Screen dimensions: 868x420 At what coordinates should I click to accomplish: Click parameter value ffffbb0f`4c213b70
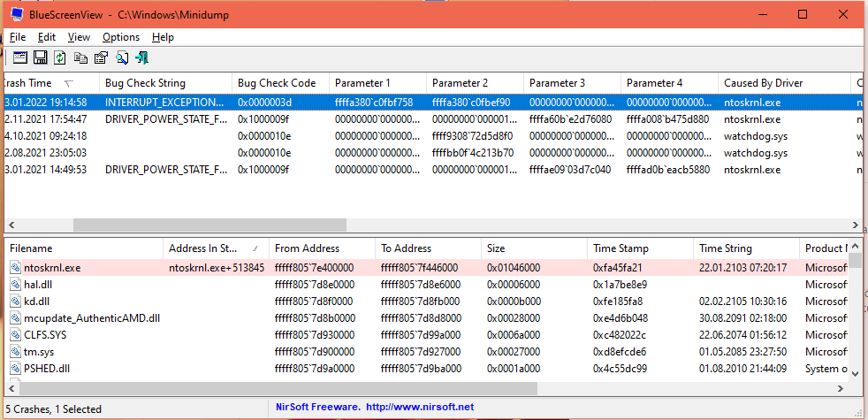[472, 153]
